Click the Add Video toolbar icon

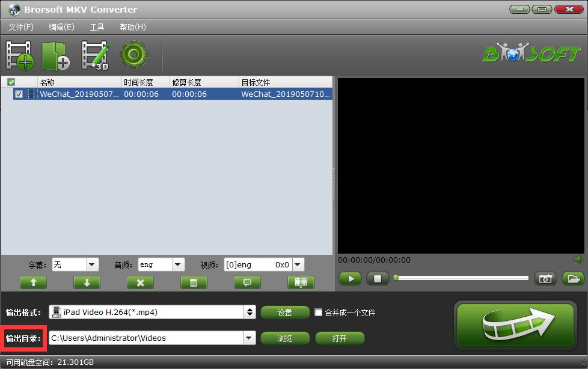pos(18,53)
